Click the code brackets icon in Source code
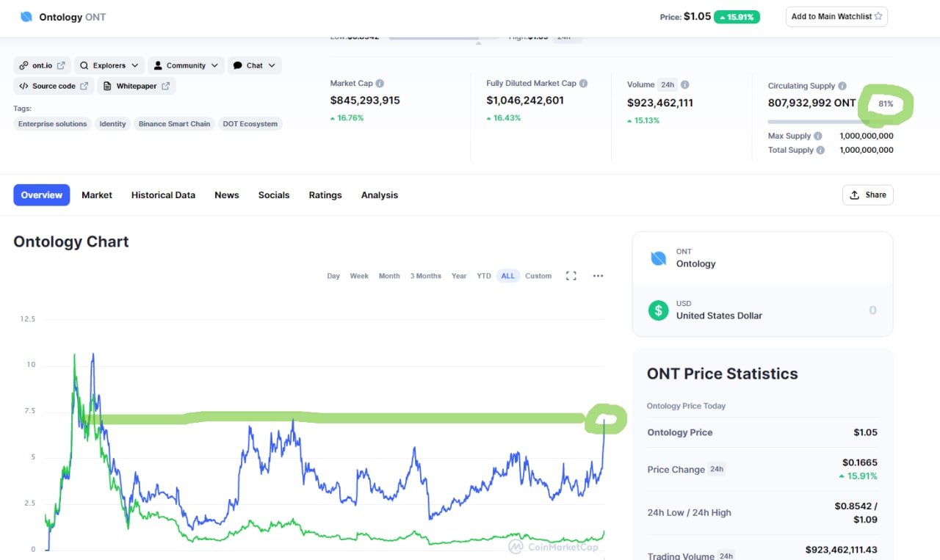Viewport: 940px width, 560px height. [24, 86]
